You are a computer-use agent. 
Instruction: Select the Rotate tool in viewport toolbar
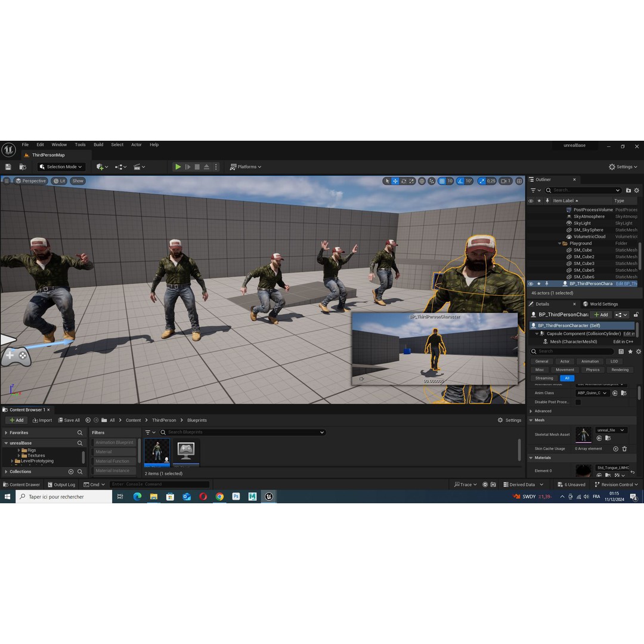click(x=404, y=181)
